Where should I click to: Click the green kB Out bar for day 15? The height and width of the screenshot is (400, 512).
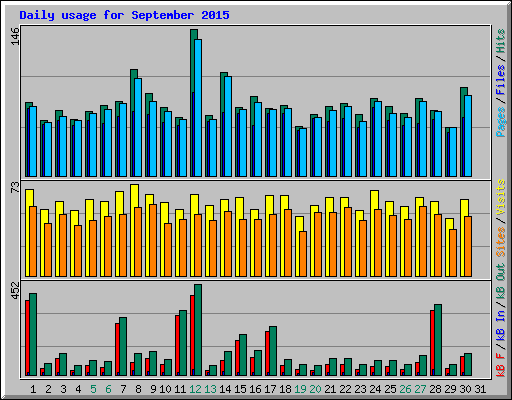click(243, 355)
